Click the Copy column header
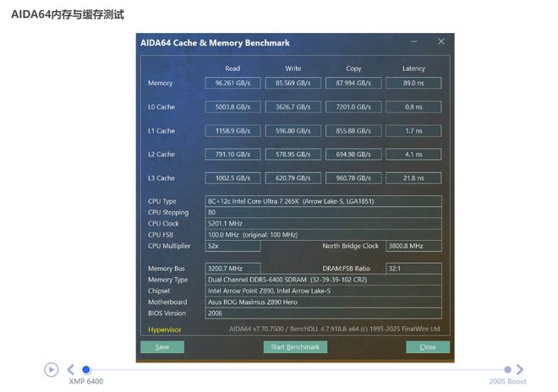Screen dimensions: 558x392 point(353,68)
